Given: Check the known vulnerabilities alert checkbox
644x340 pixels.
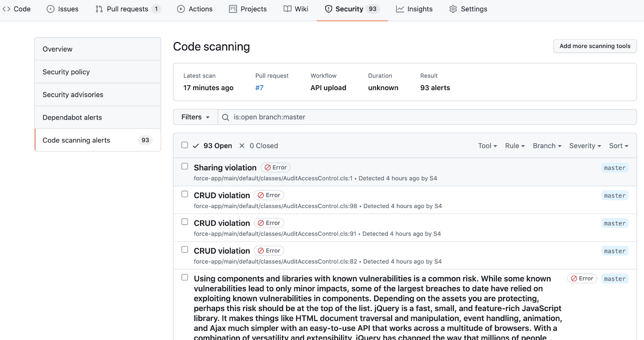Looking at the screenshot, I should [185, 277].
